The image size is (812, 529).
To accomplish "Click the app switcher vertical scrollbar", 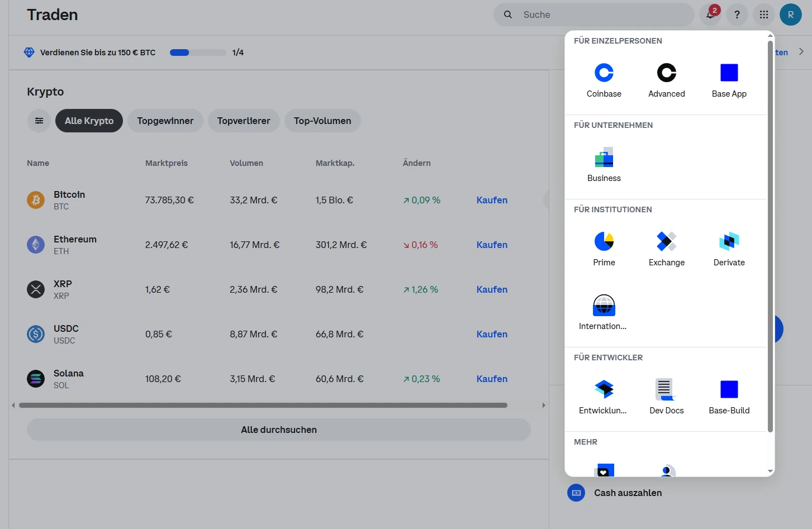I will 771,236.
